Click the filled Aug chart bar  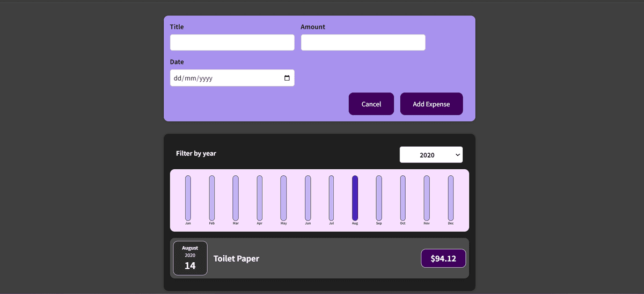tap(355, 198)
